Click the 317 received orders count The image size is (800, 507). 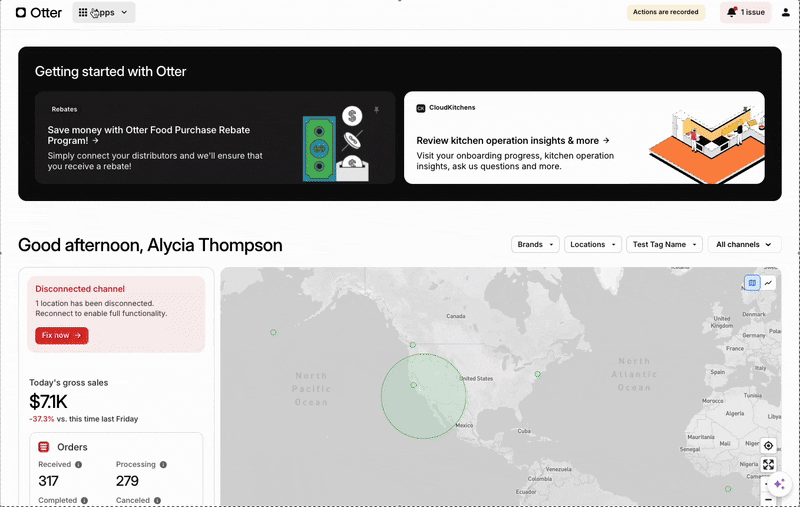point(48,481)
